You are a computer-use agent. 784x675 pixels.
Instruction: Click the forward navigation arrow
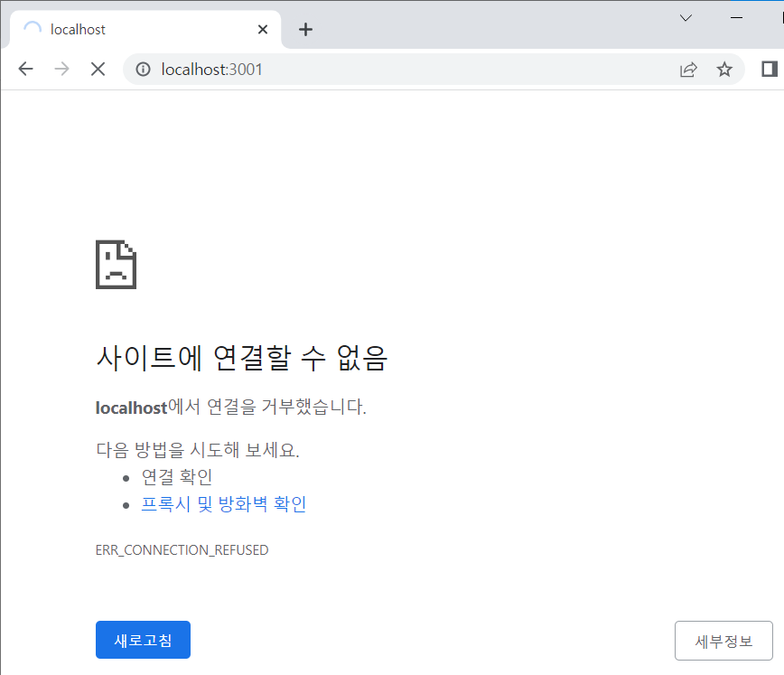[x=61, y=69]
